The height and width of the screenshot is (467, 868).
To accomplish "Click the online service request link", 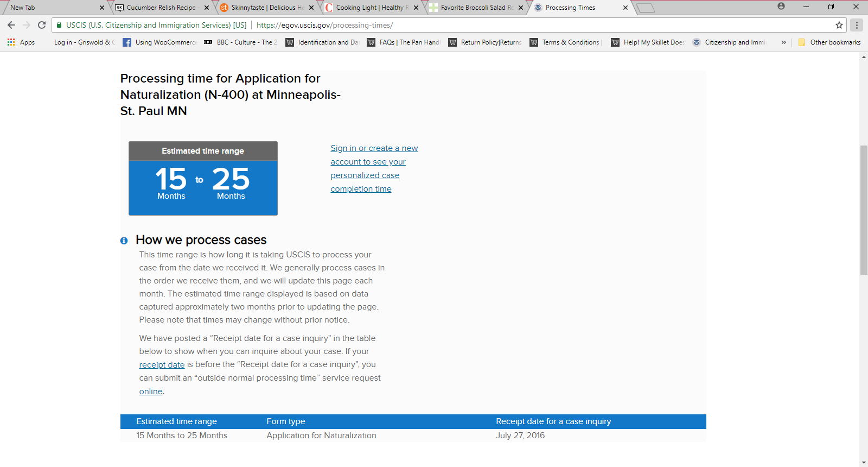I will 151,392.
